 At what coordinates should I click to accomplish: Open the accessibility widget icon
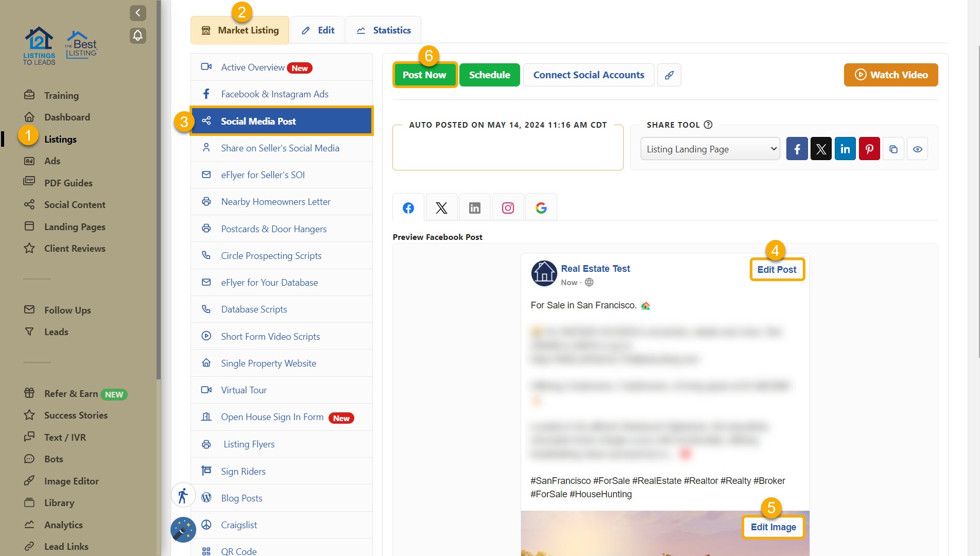click(183, 496)
